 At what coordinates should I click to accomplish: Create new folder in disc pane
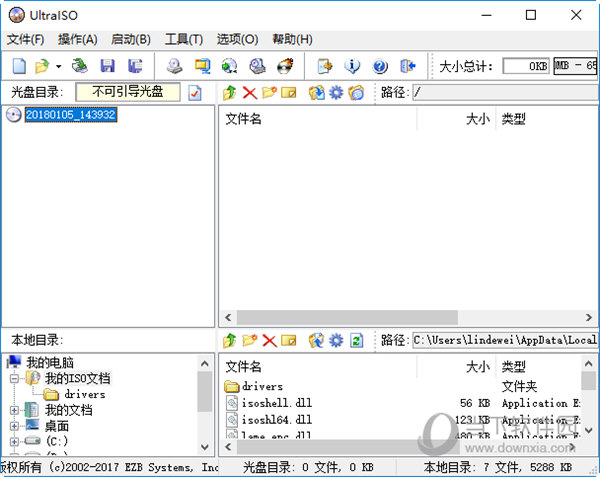click(269, 92)
